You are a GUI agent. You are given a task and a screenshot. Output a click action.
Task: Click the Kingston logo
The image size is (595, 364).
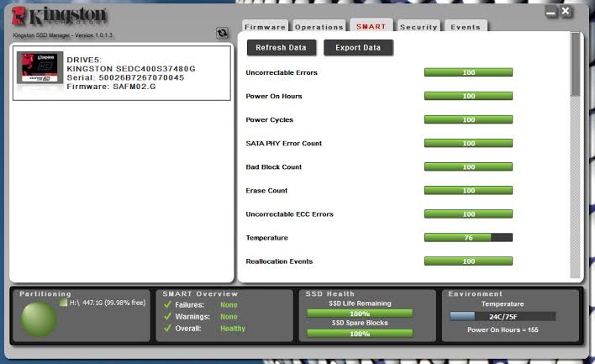59,16
